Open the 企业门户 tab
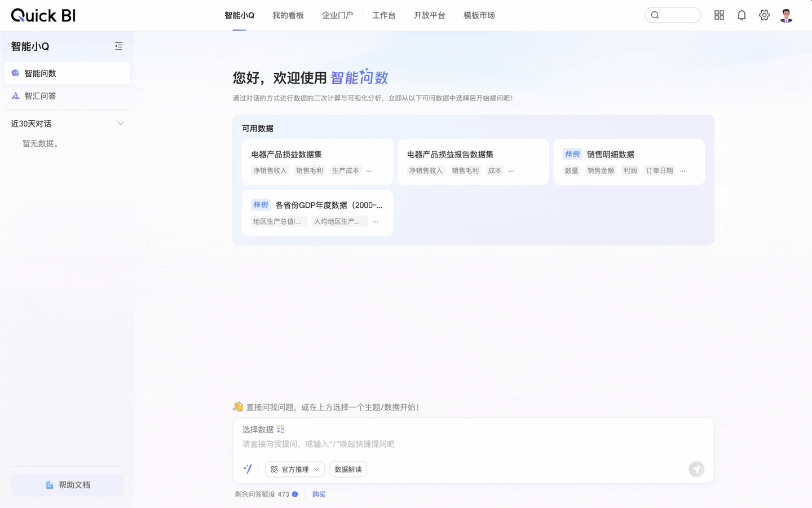This screenshot has width=812, height=508. tap(337, 15)
